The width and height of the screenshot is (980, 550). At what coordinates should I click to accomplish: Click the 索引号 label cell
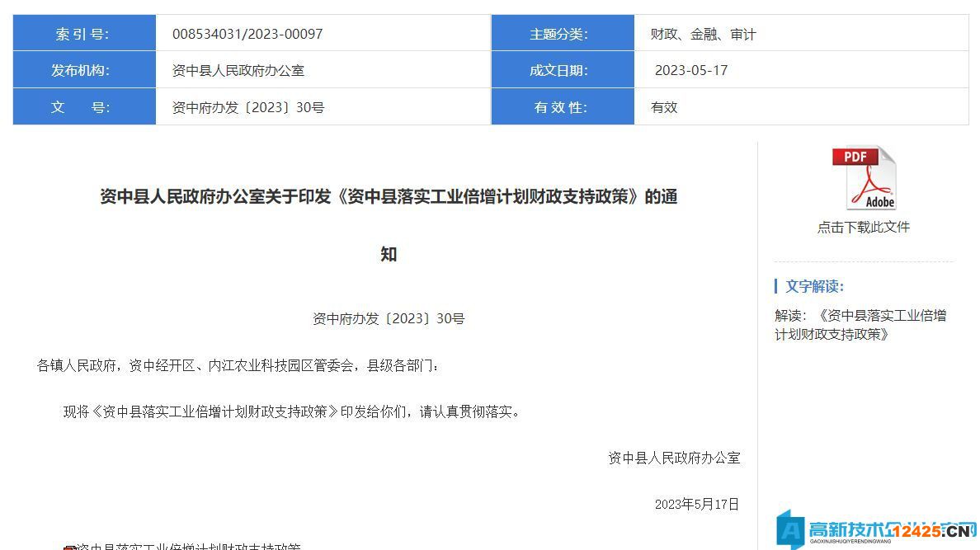(x=84, y=33)
